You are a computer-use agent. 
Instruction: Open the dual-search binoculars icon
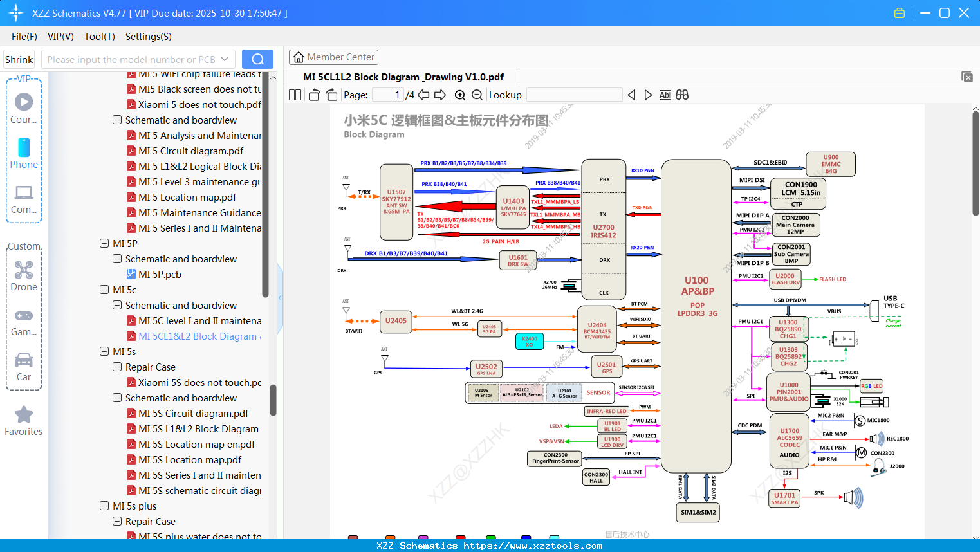682,95
